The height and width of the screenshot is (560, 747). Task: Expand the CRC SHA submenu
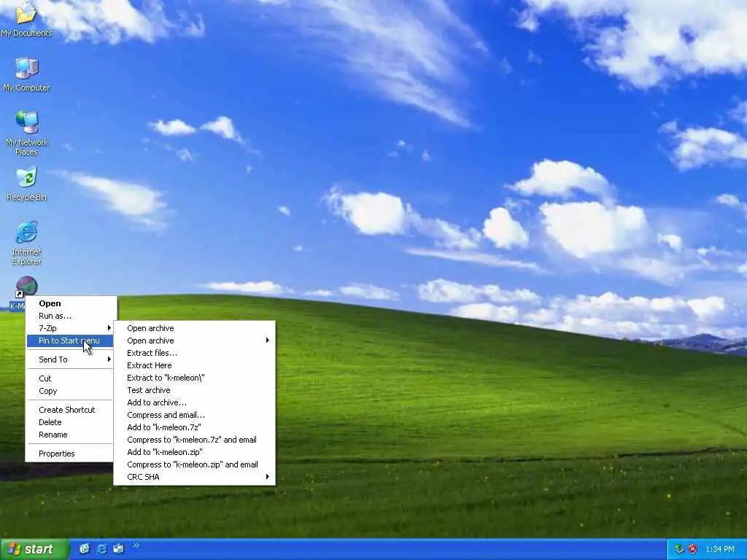pos(194,477)
